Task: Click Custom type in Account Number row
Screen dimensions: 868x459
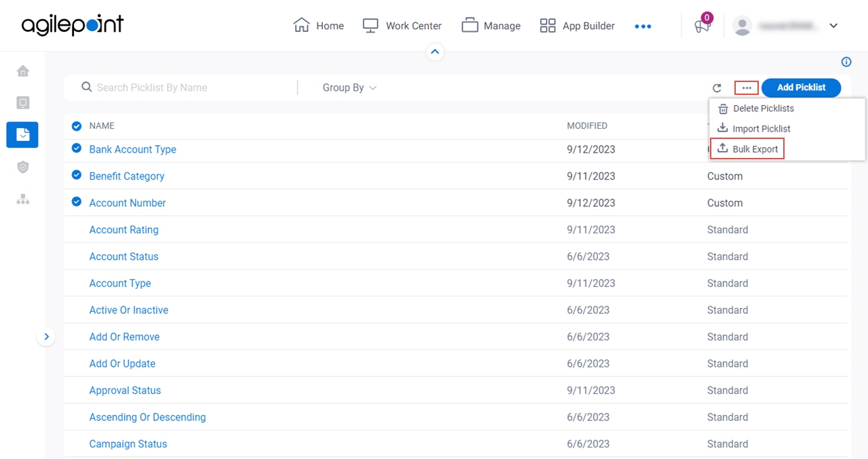Action: [725, 203]
